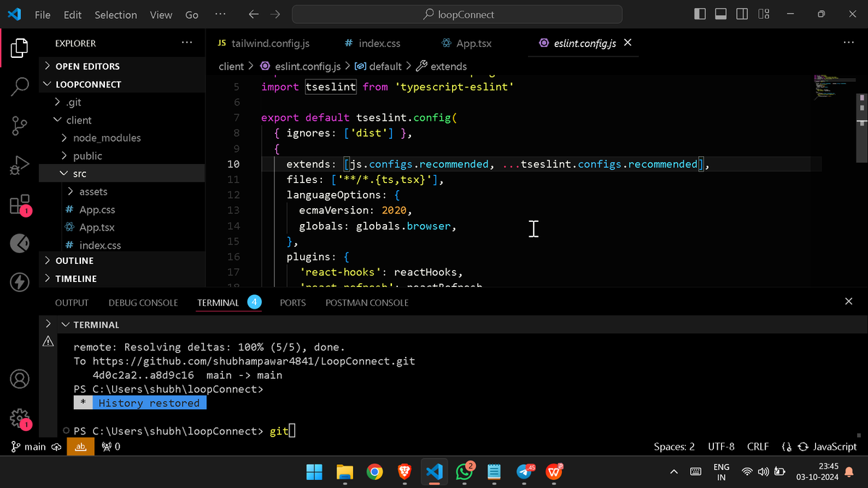Open the File menu
Screen dimensions: 868x488
click(x=43, y=14)
